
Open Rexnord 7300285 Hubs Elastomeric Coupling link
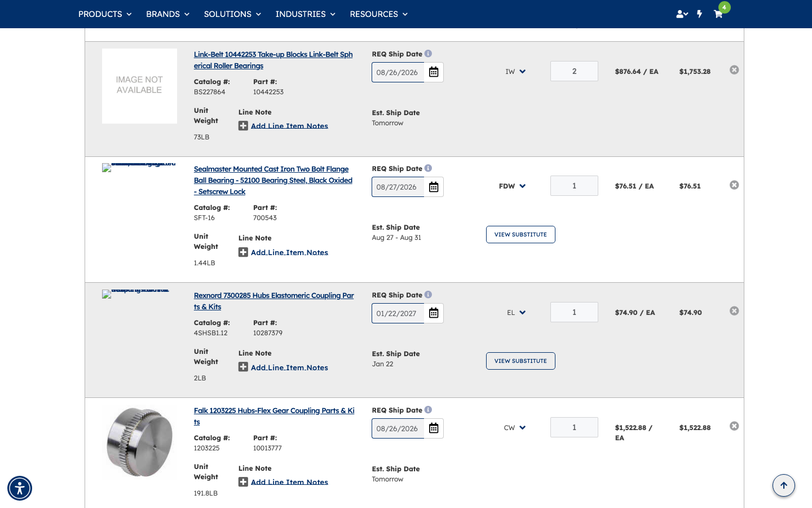(274, 301)
